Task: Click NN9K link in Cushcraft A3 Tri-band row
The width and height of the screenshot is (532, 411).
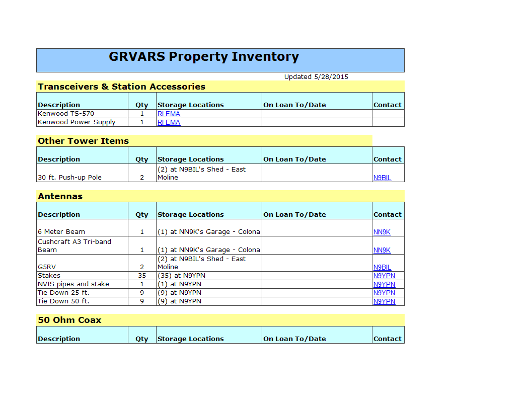Action: (x=382, y=250)
